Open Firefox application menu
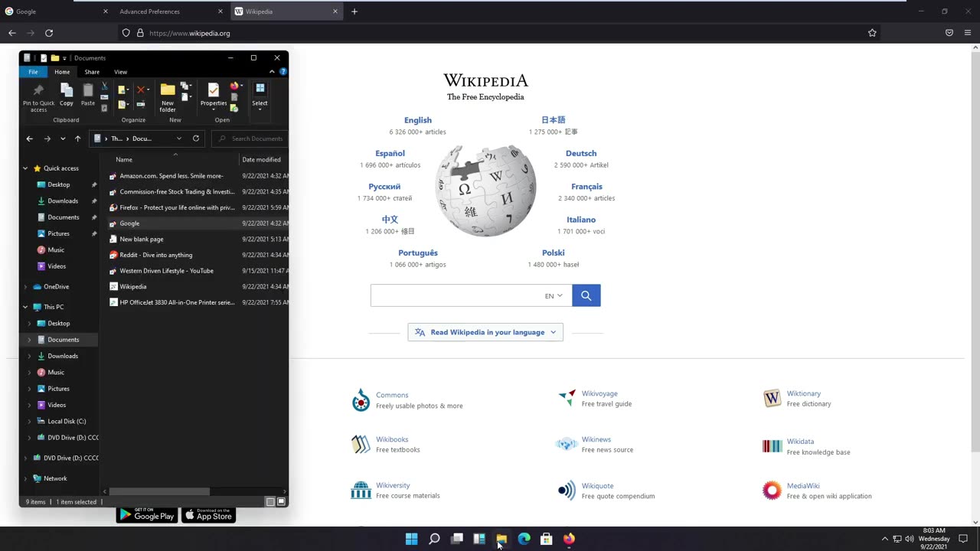The height and width of the screenshot is (551, 980). 968,33
